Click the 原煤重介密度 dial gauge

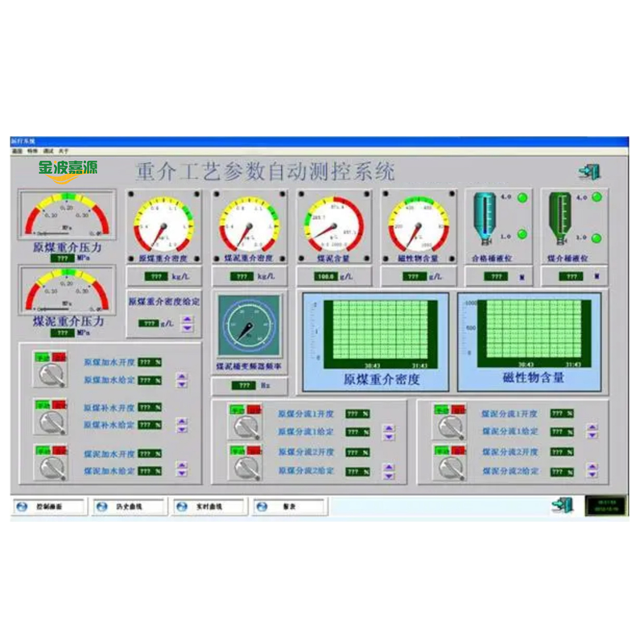click(x=163, y=223)
